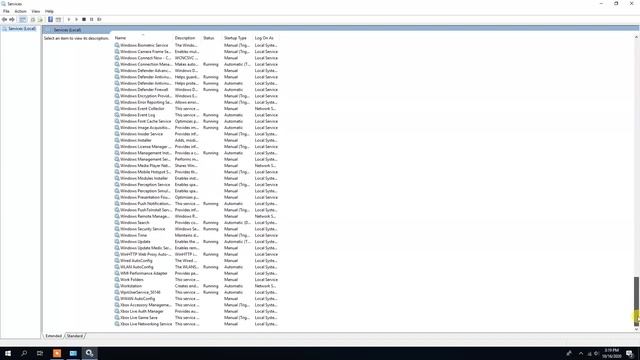Open the Help menu
Viewport: 640px width, 360px height.
point(49,11)
